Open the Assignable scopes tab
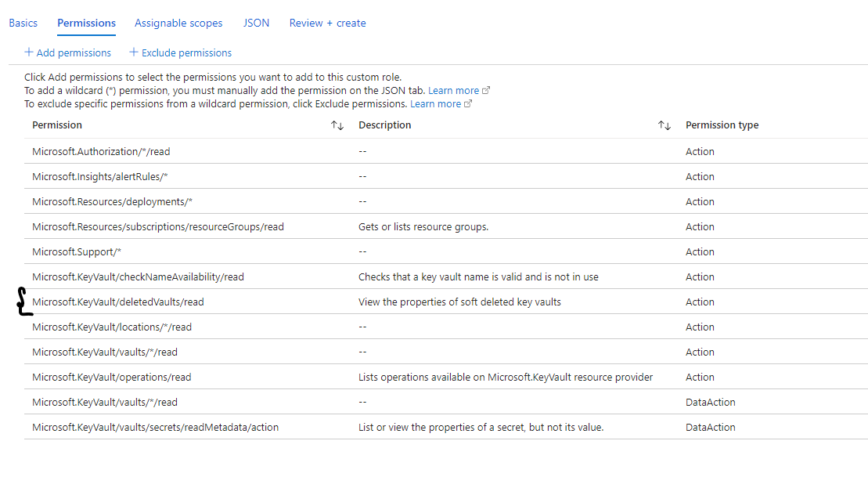The image size is (868, 477). pyautogui.click(x=178, y=23)
